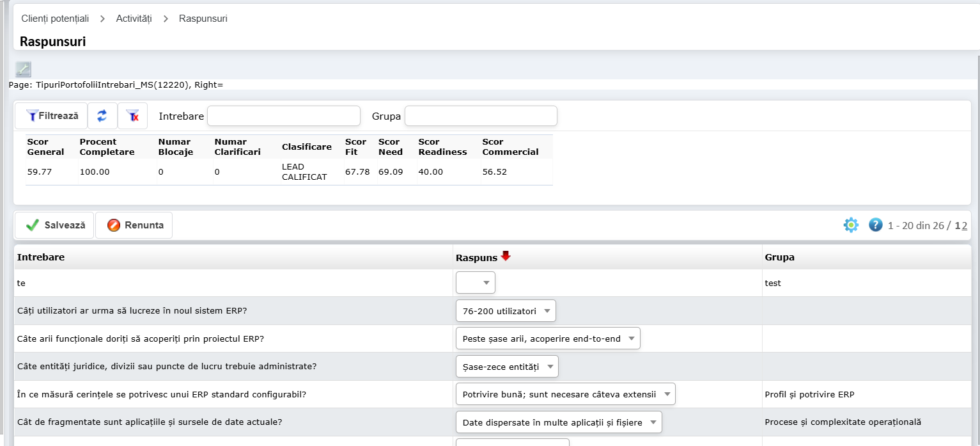Click the red sort arrow beside Raspuns

pyautogui.click(x=506, y=256)
